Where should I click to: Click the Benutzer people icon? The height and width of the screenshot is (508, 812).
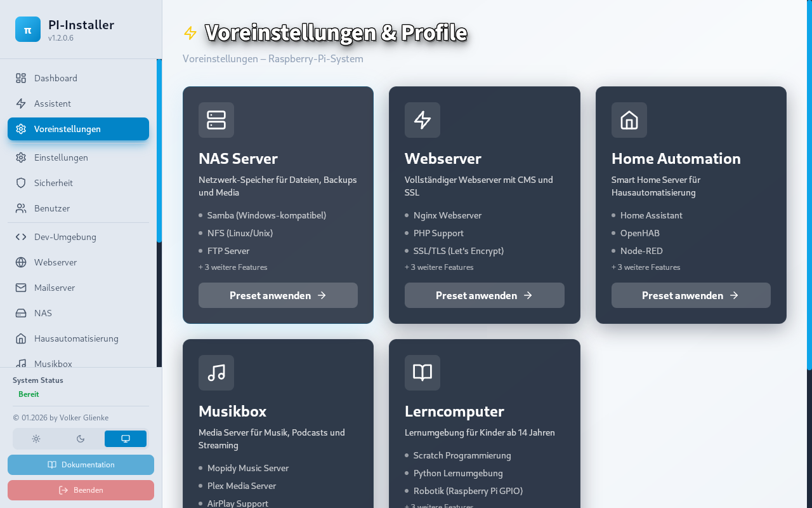(21, 208)
